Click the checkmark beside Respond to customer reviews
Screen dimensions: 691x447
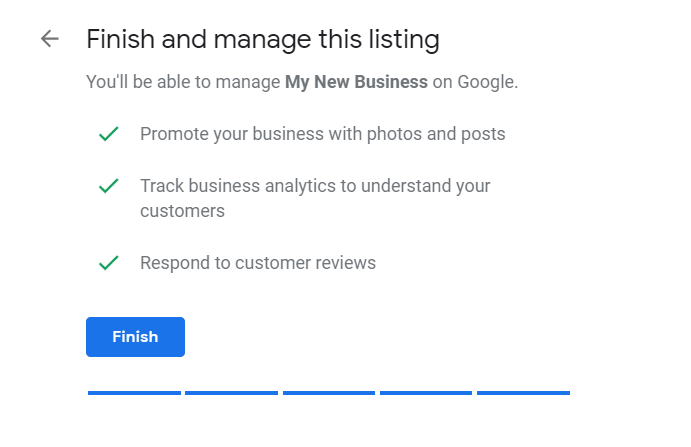pos(109,263)
